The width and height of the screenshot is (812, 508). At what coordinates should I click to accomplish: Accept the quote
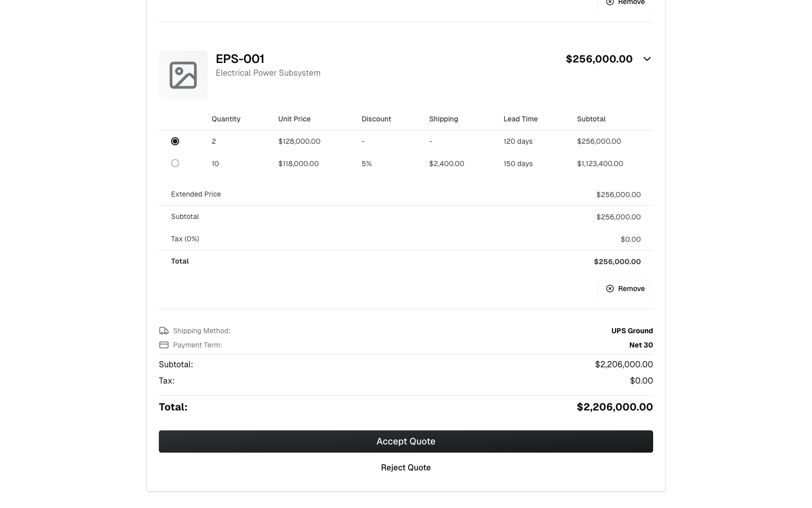[x=406, y=441]
